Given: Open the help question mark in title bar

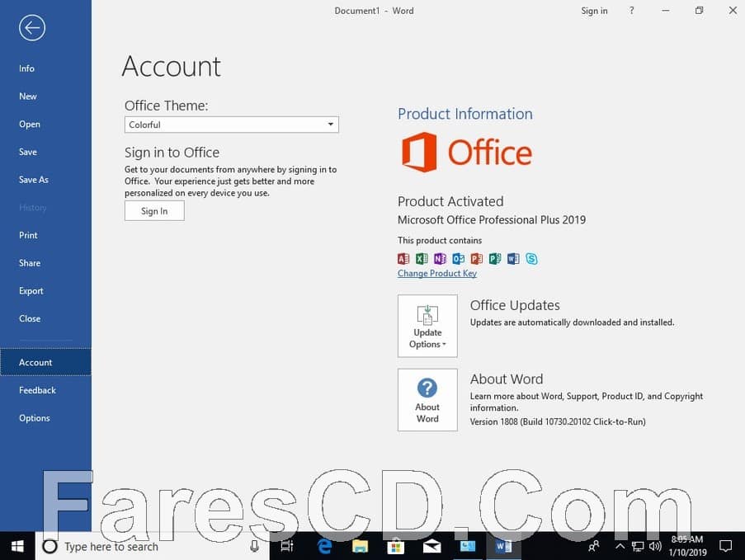Looking at the screenshot, I should pyautogui.click(x=631, y=11).
